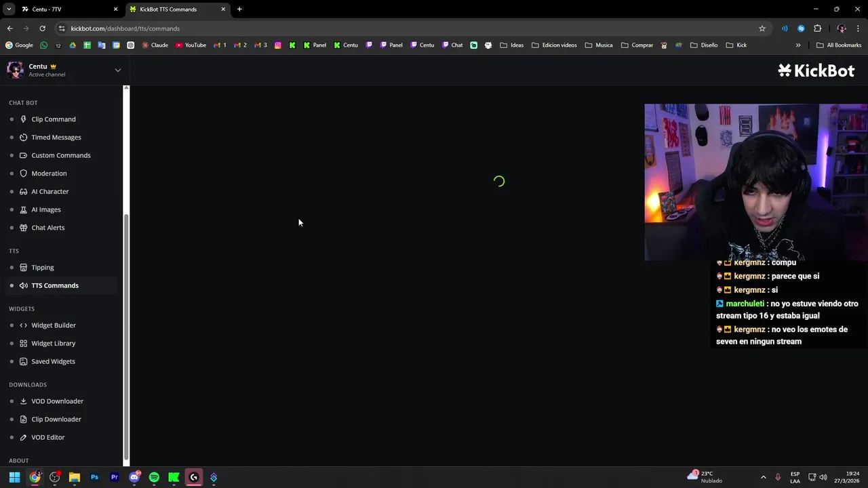This screenshot has height=488, width=868.
Task: Open Clip Command in sidebar
Action: tap(54, 119)
